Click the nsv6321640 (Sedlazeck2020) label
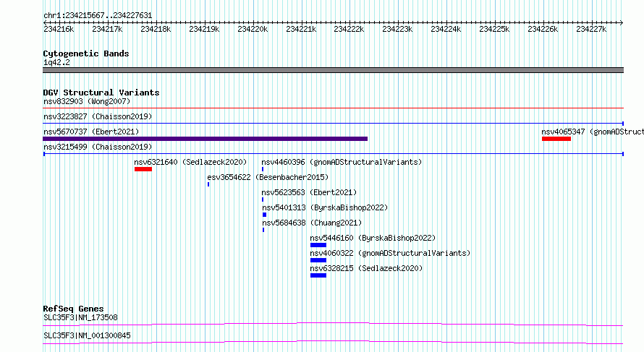Screen dimensions: 644x352 190,162
